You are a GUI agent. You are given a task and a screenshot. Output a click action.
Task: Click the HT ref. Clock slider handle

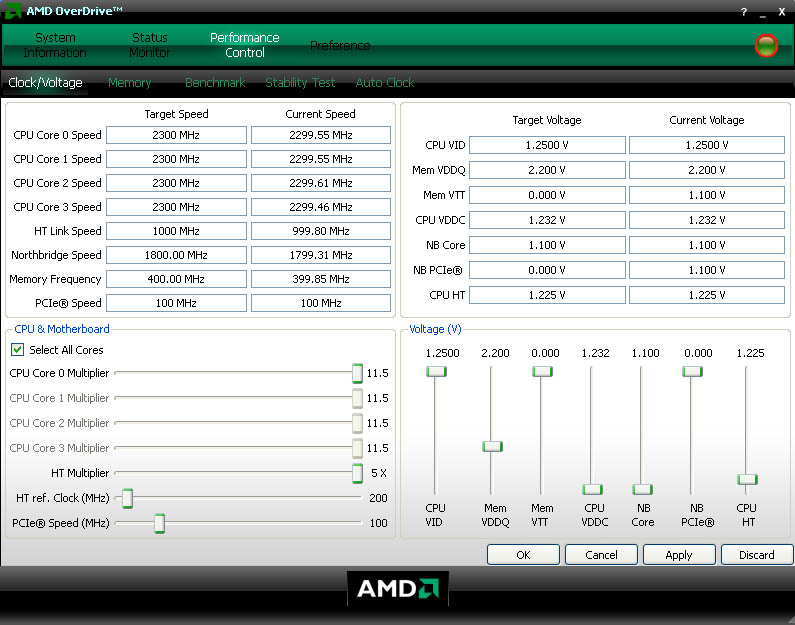click(x=127, y=498)
